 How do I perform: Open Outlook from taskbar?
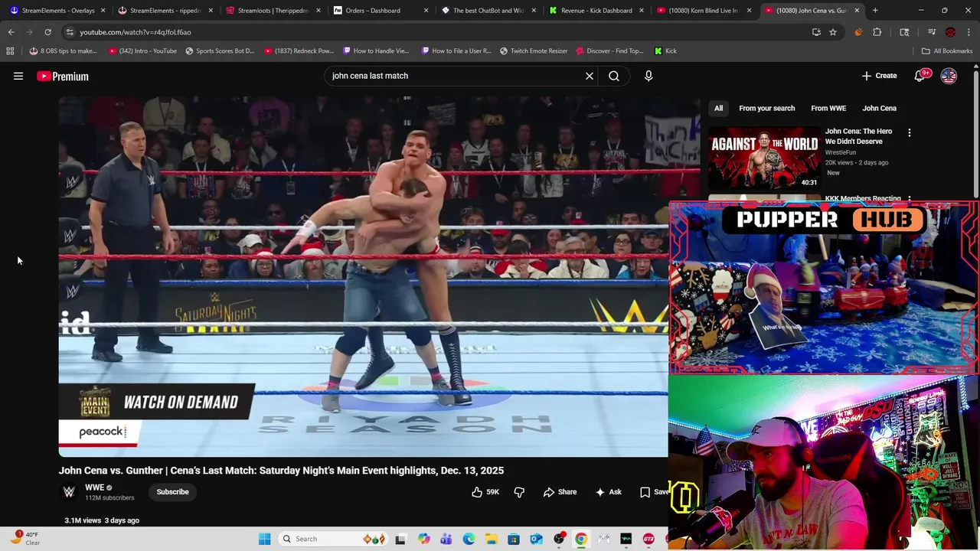point(536,539)
